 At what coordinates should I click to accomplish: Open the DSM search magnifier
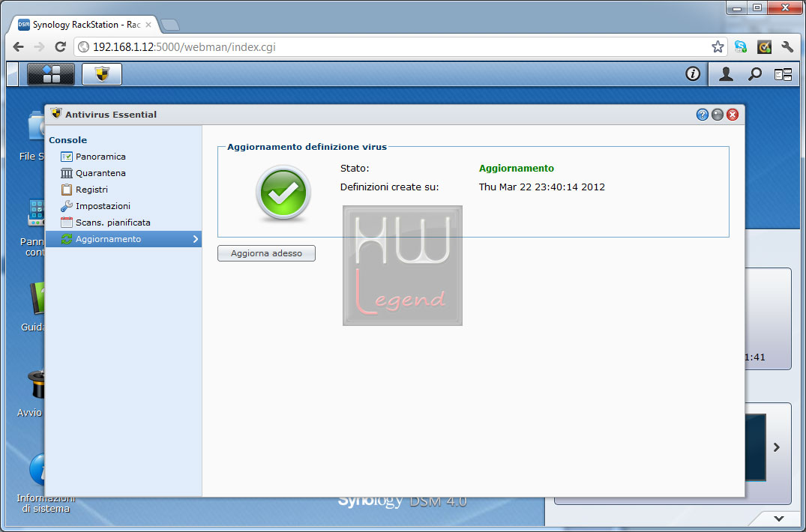754,74
